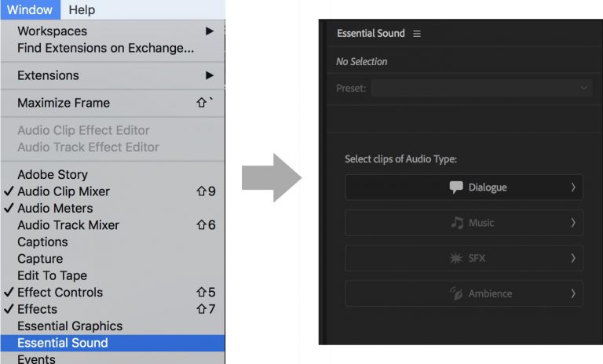Select Essential Sound menu item
Screen dimensions: 603x364
coord(63,343)
